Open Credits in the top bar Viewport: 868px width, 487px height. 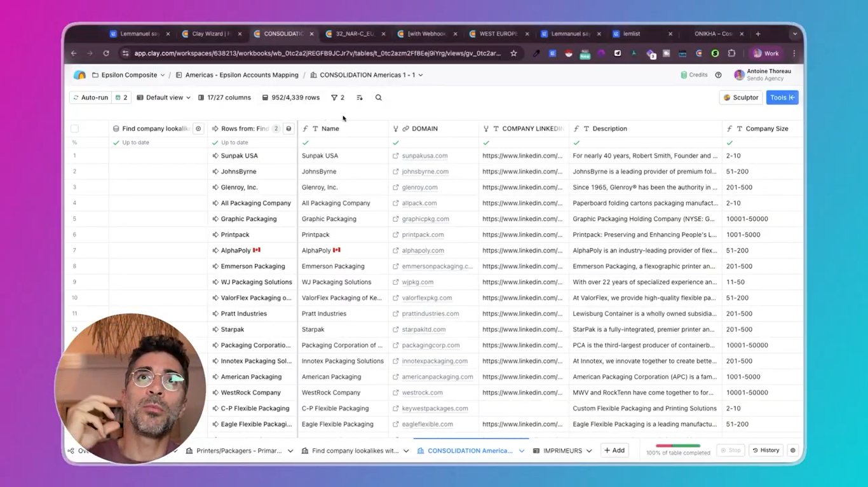coord(694,75)
